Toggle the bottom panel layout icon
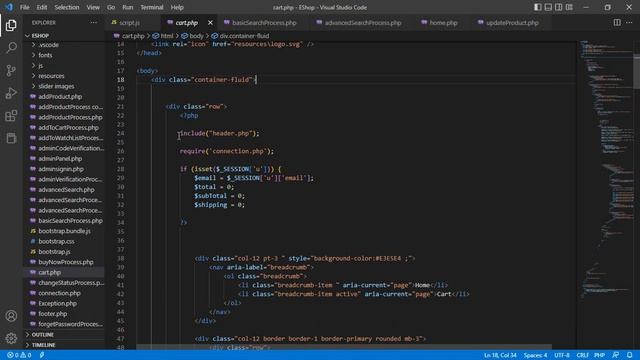Image resolution: width=640 pixels, height=360 pixels. 548,7
